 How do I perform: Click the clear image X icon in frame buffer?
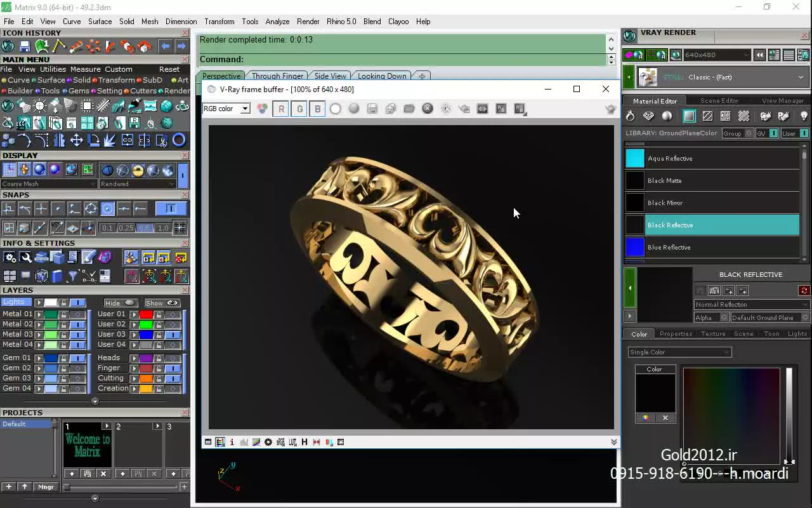[x=428, y=109]
